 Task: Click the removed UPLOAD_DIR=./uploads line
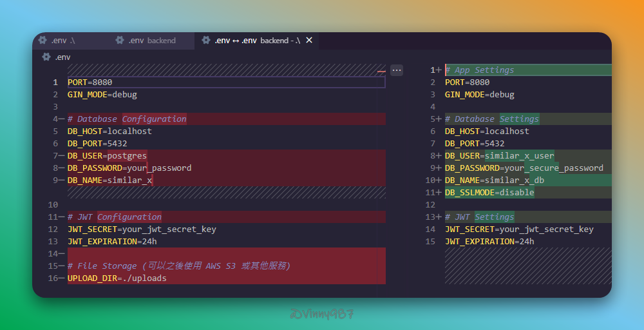coord(117,278)
